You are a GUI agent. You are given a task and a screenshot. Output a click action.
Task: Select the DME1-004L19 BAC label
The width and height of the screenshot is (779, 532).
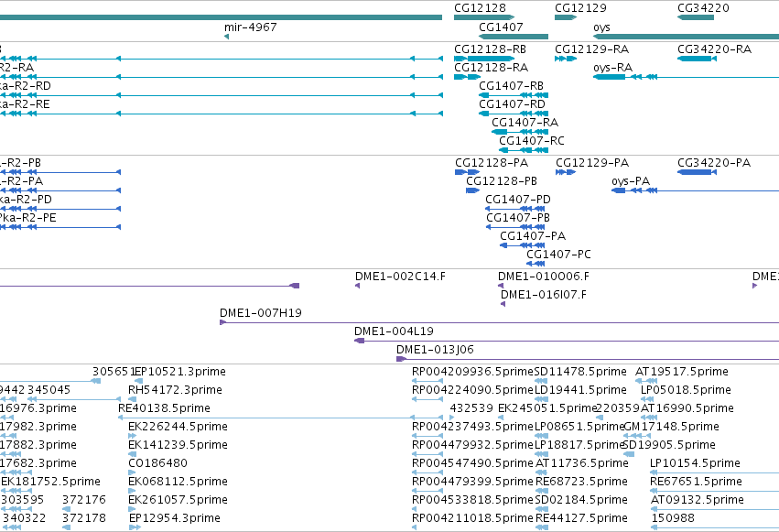coord(394,331)
